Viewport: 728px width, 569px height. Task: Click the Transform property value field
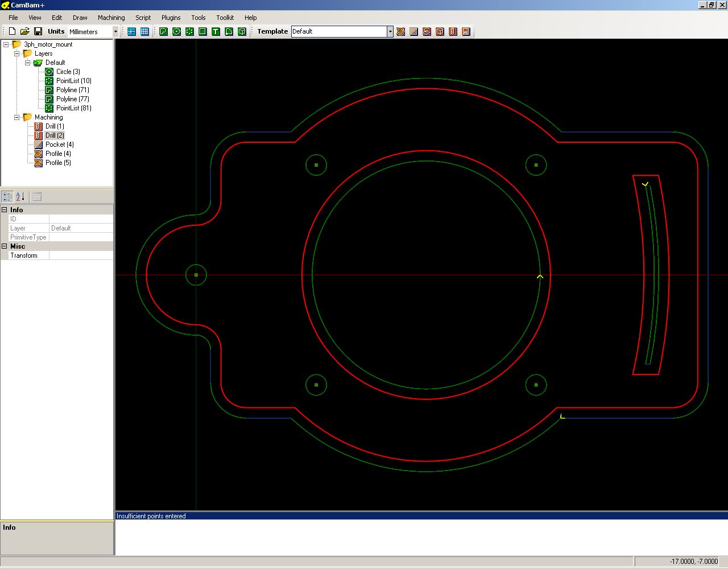coord(81,255)
